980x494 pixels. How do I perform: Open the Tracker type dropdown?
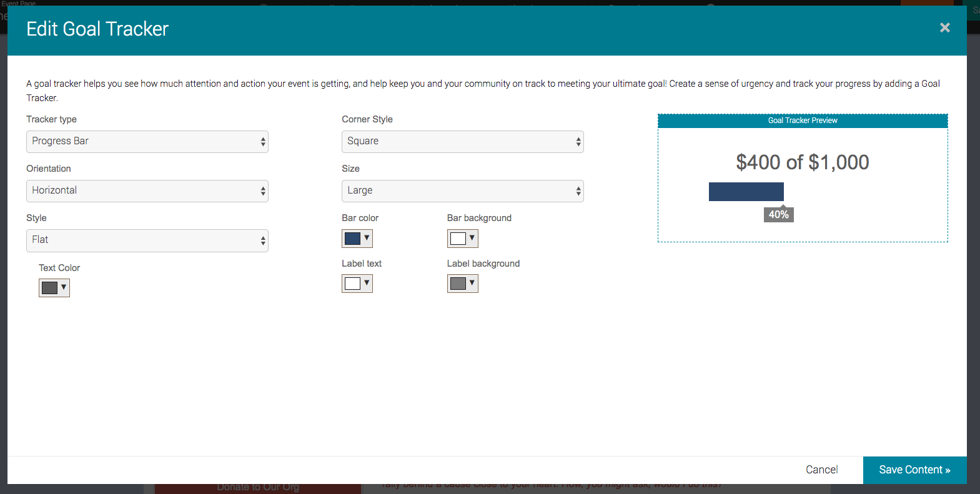147,142
